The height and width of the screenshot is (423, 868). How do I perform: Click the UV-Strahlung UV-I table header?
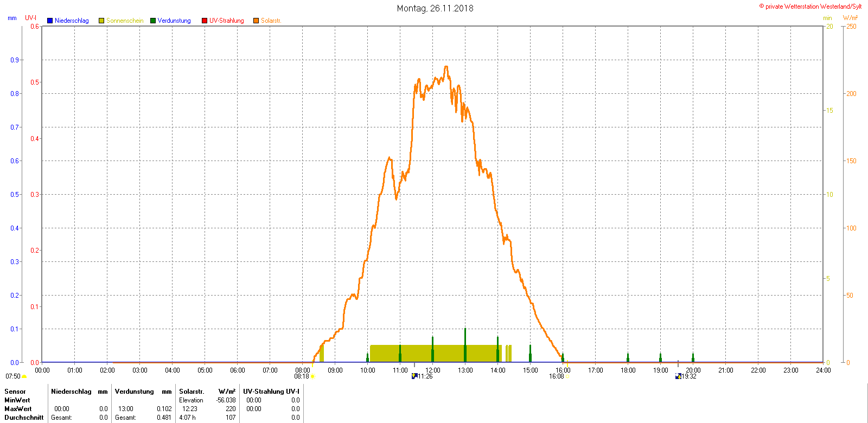coord(271,392)
